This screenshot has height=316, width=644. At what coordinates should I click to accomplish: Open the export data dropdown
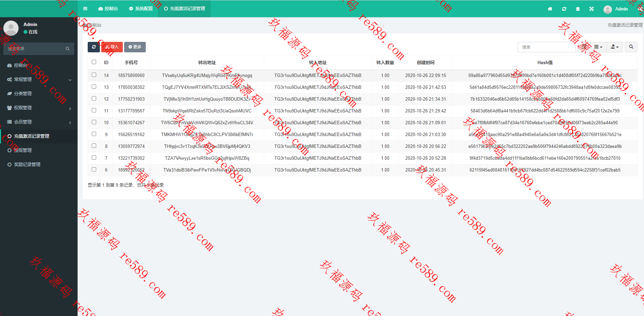(x=615, y=47)
